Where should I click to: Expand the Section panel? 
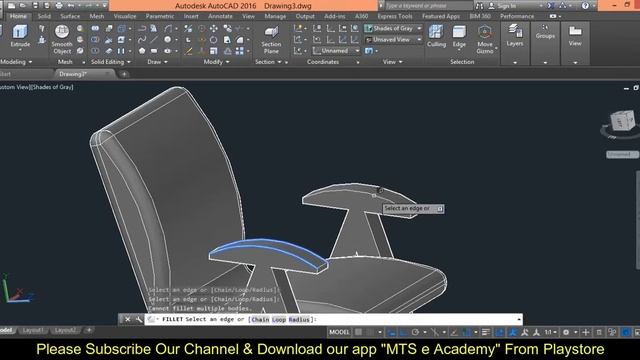coord(268,62)
